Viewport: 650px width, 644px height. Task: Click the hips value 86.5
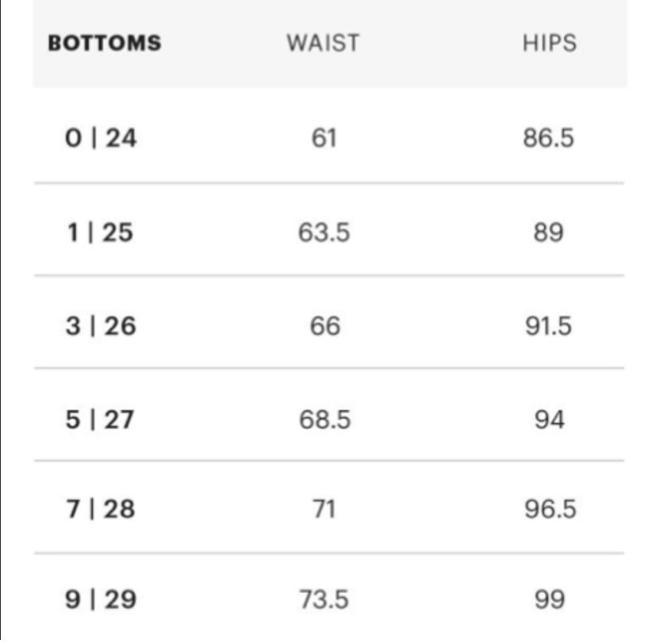point(549,139)
